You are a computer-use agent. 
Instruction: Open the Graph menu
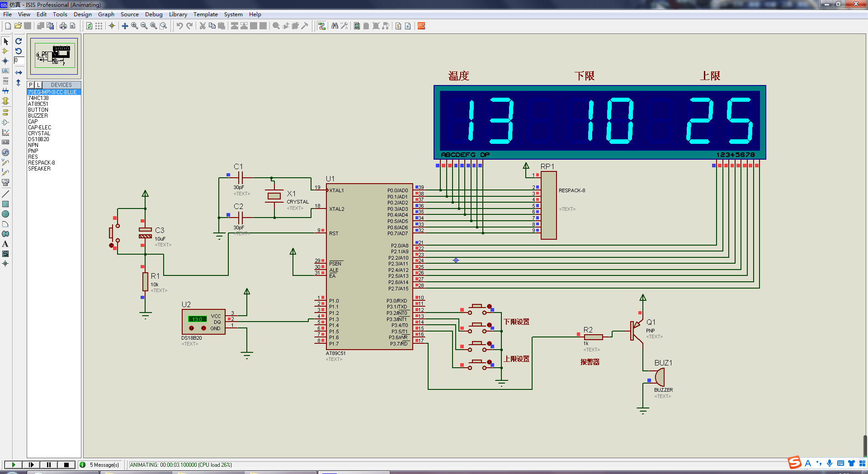pyautogui.click(x=106, y=14)
